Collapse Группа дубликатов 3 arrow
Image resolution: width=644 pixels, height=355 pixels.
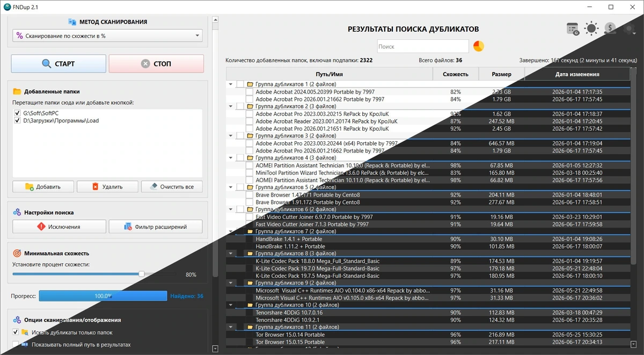click(x=231, y=136)
